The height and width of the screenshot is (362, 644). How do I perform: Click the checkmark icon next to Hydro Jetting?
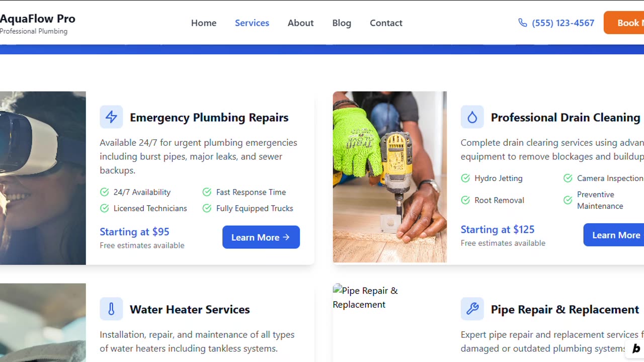pos(465,178)
